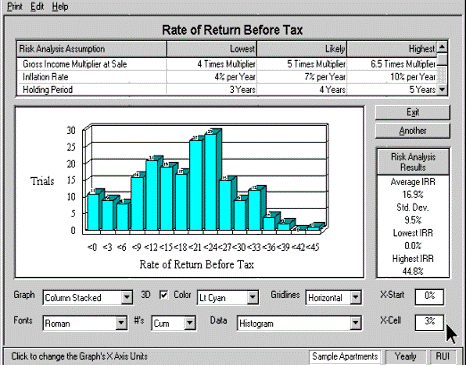Click the X-Start 0% field
This screenshot has width=466, height=365.
point(429,296)
